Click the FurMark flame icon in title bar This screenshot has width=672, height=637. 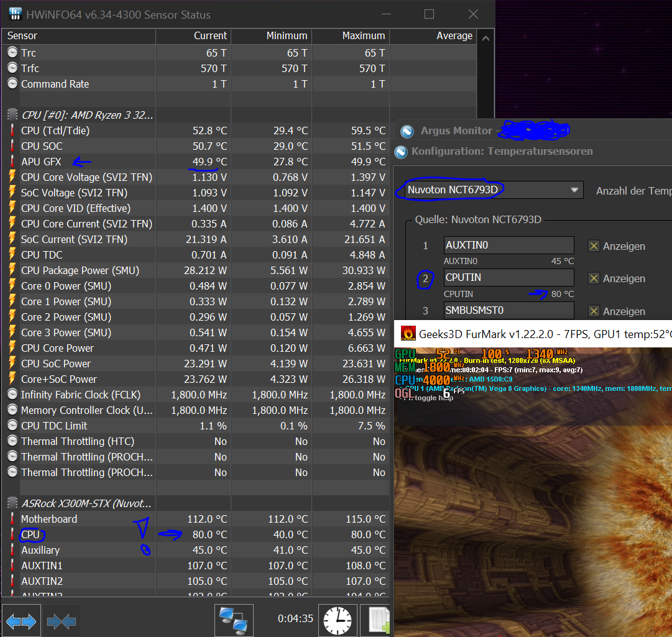click(x=408, y=333)
